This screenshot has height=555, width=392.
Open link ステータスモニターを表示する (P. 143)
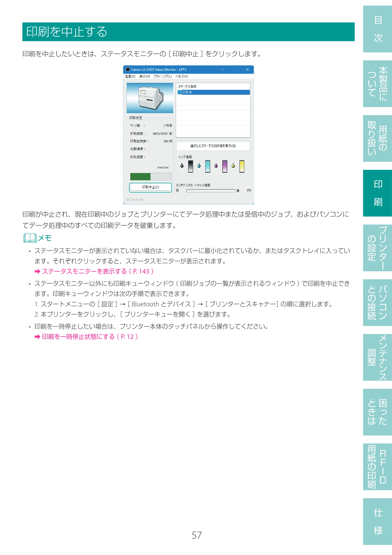pos(94,271)
